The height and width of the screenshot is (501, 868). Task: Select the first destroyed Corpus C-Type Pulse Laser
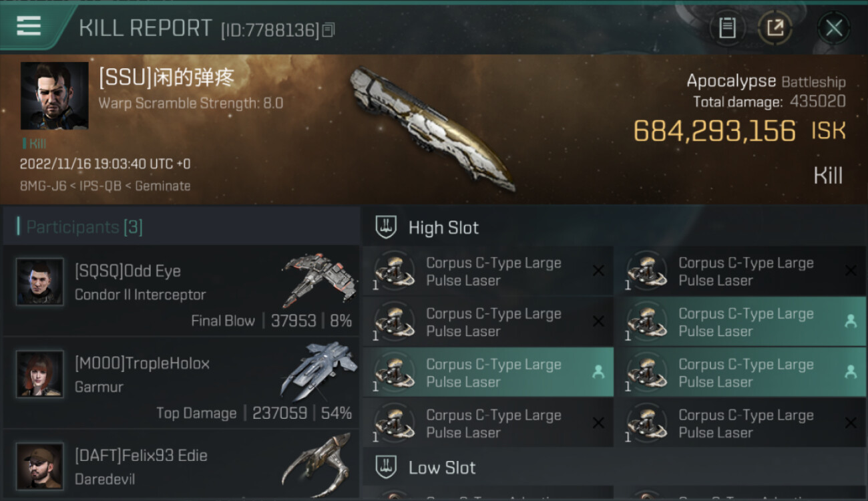tap(488, 271)
